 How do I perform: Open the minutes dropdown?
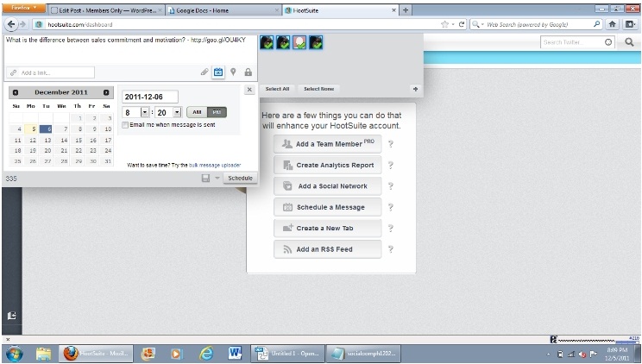tap(177, 112)
